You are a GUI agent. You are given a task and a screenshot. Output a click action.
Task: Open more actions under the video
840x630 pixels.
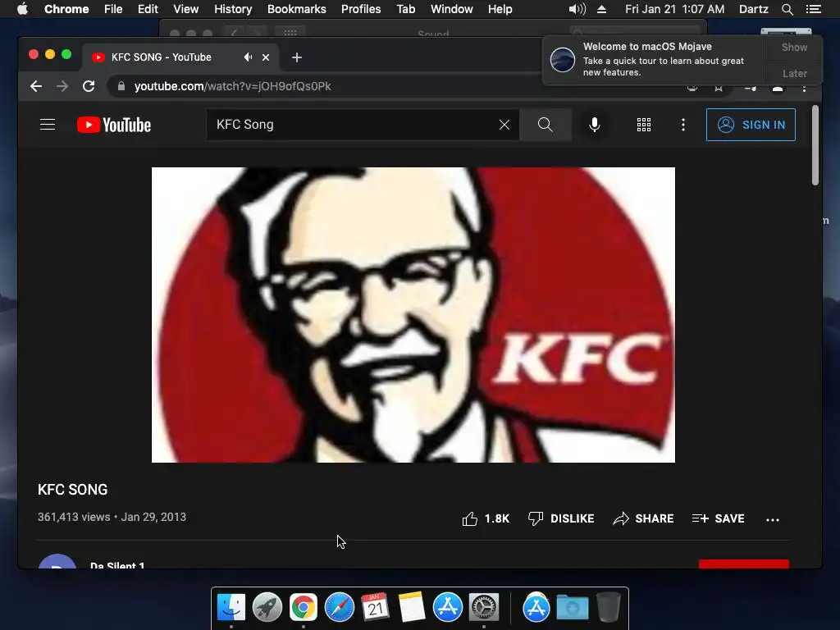point(773,519)
